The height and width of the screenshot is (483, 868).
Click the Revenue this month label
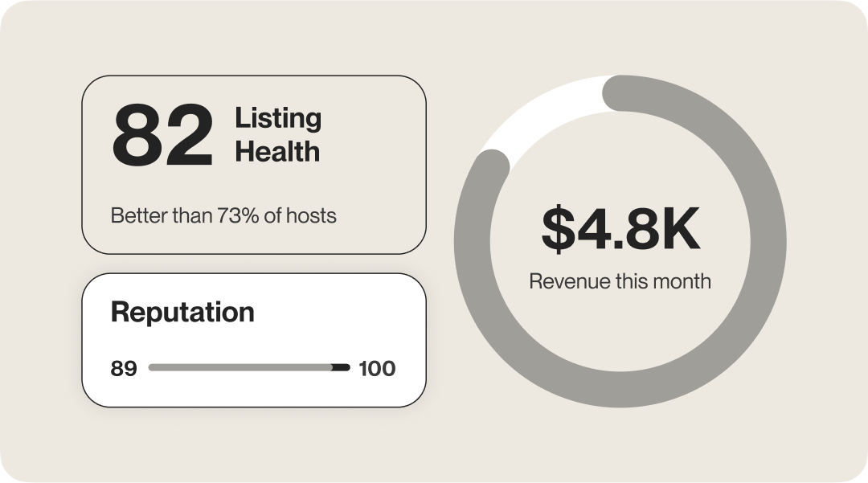(x=620, y=281)
